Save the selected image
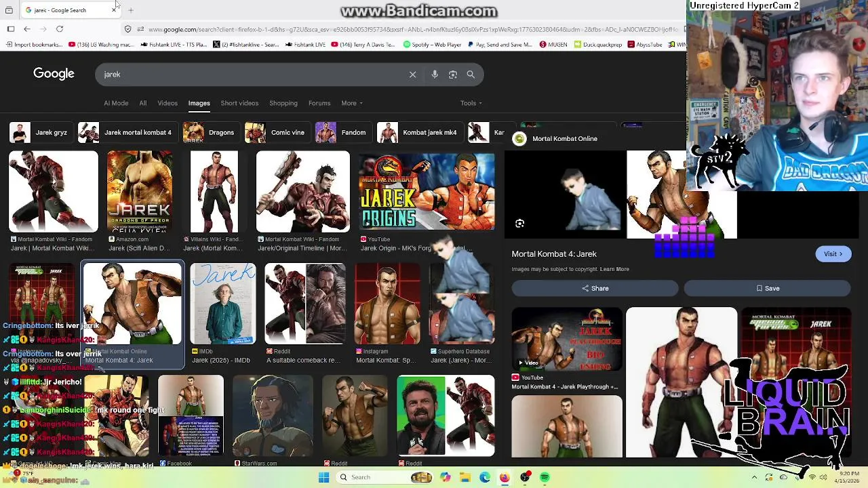Image resolution: width=868 pixels, height=488 pixels. point(767,288)
